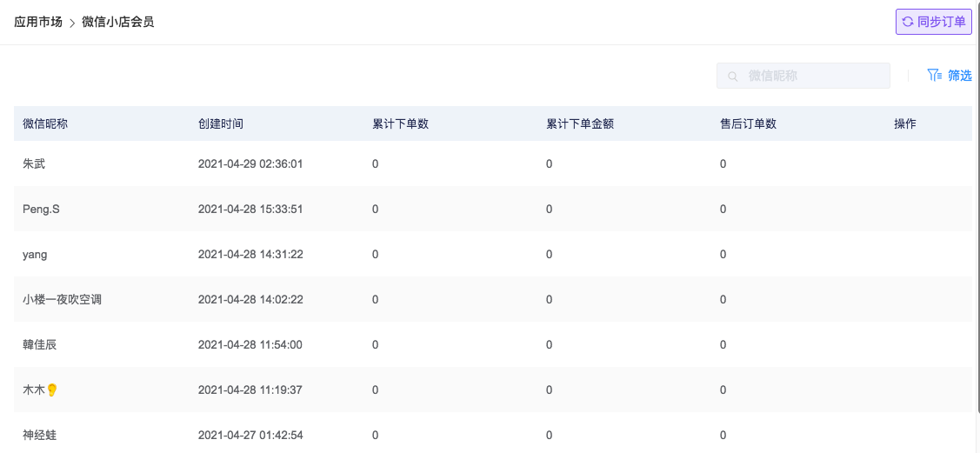The height and width of the screenshot is (453, 980).
Task: Click the sync icon in 同步订单 button
Action: (908, 22)
